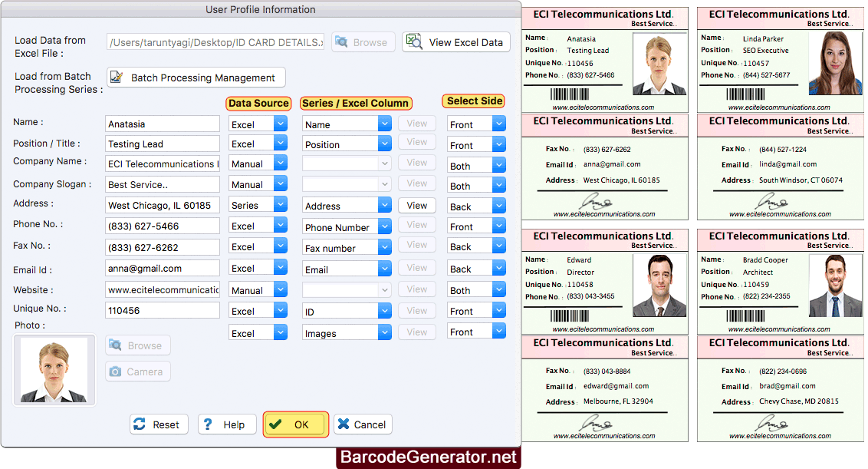Click the photo preview thumbnail in the form

[54, 370]
